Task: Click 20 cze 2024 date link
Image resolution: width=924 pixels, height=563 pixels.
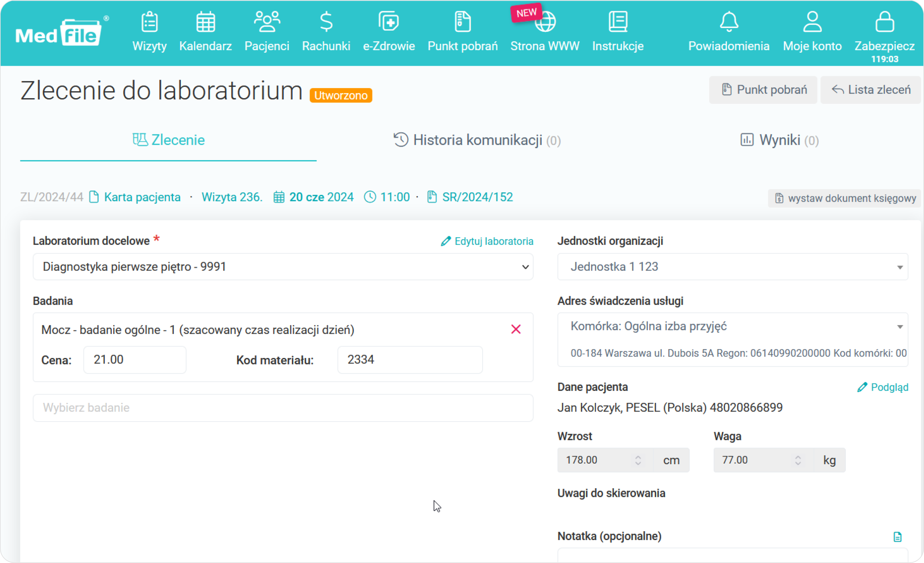Action: point(321,197)
